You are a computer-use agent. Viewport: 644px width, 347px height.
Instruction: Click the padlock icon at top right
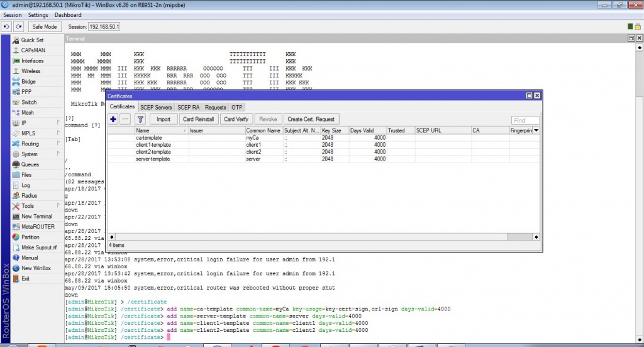point(638,26)
